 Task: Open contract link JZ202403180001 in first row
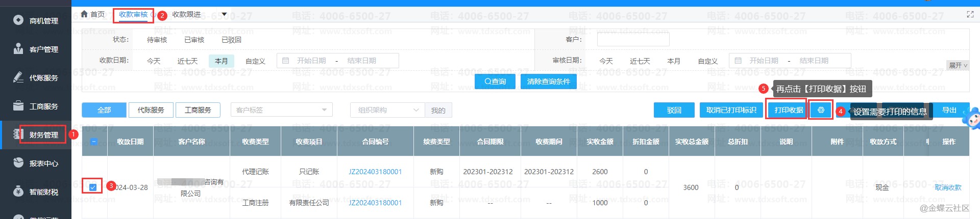375,172
